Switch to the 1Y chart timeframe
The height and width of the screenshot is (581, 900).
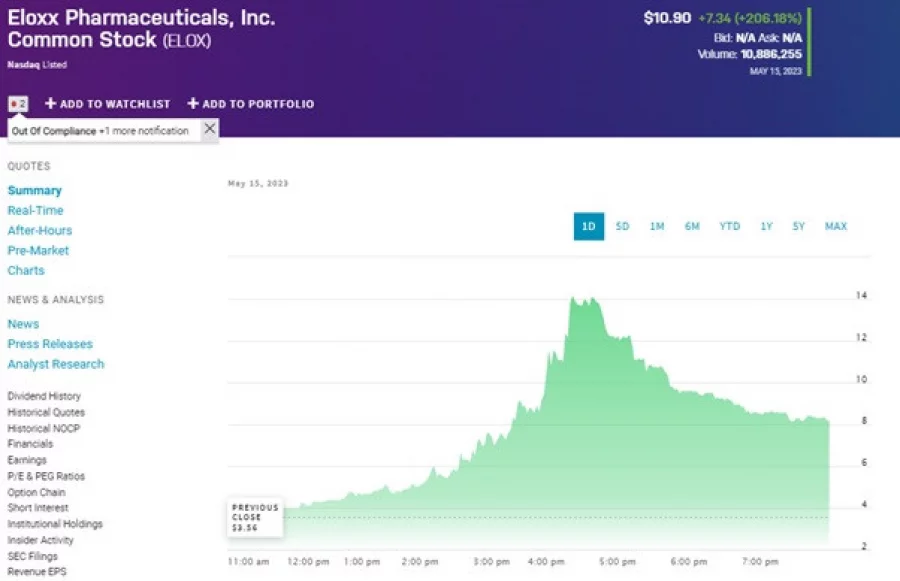(765, 226)
